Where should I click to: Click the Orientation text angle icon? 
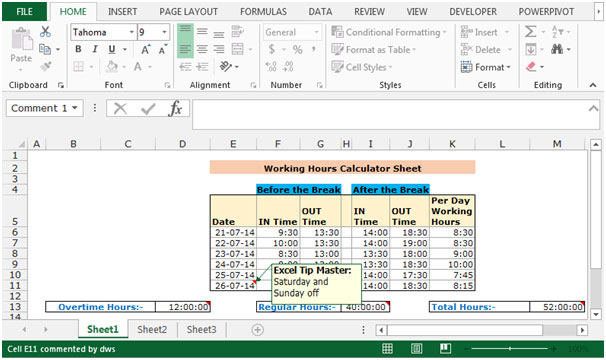click(226, 67)
